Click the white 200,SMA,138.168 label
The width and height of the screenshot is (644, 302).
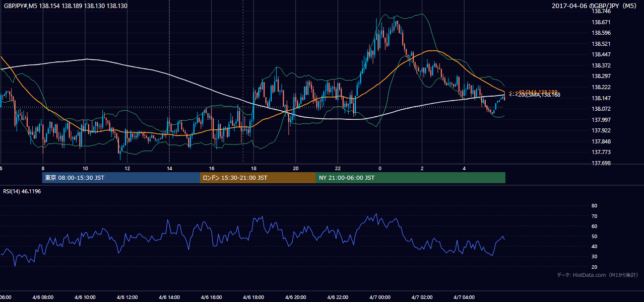pyautogui.click(x=534, y=95)
